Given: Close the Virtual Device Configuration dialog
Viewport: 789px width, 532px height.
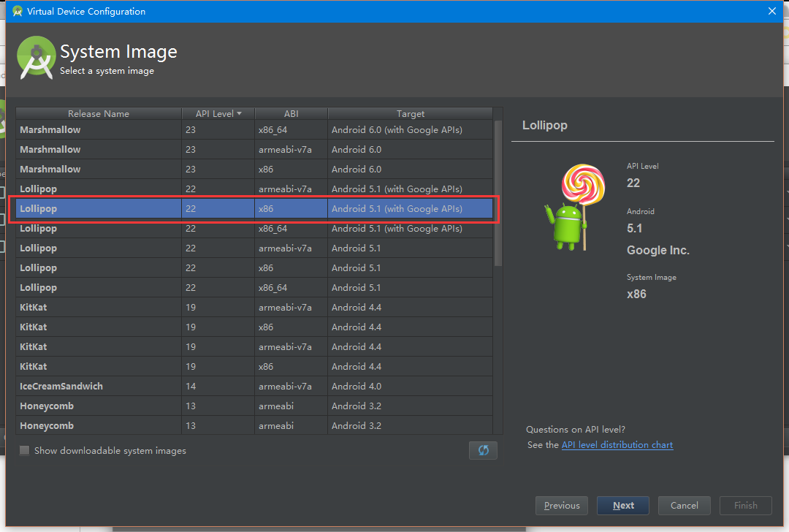Looking at the screenshot, I should 772,11.
